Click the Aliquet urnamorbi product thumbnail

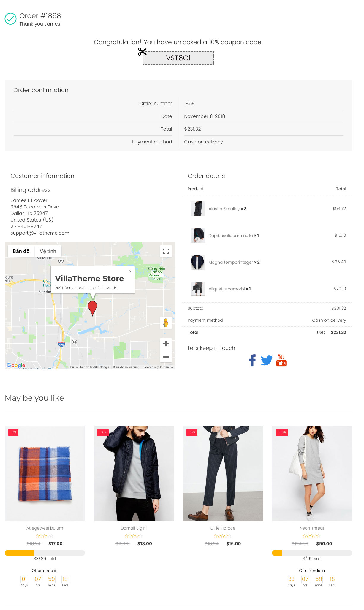click(x=198, y=289)
